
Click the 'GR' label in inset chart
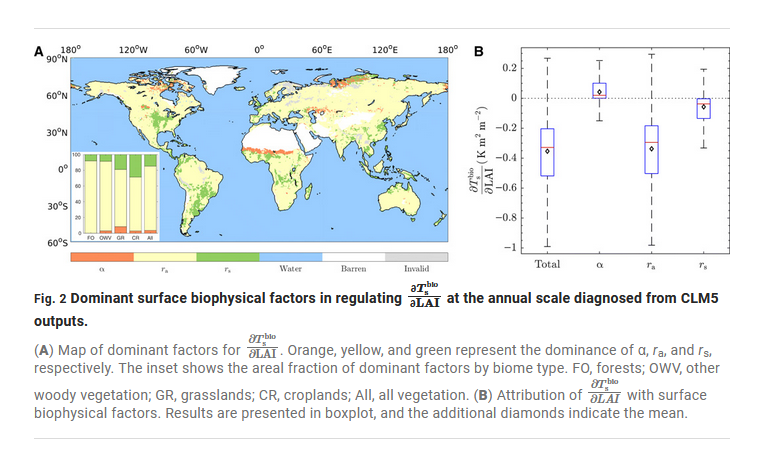120,238
